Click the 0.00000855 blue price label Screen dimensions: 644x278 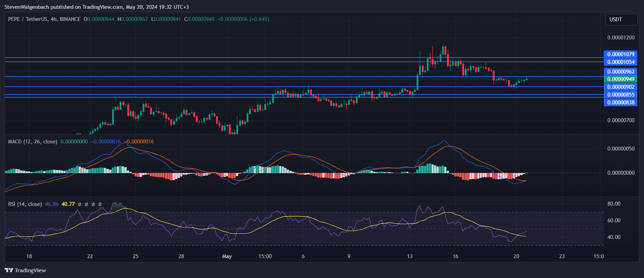click(621, 95)
